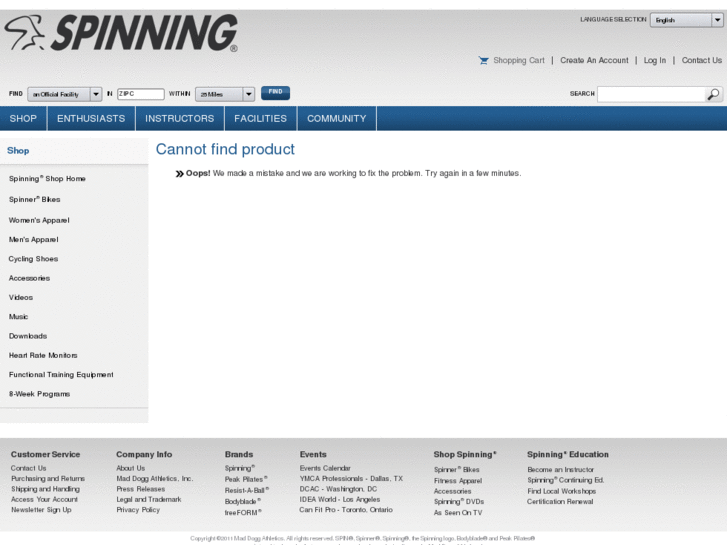Viewport: 727px width, 545px height.
Task: Click Spinning brand footer link
Action: tap(240, 468)
